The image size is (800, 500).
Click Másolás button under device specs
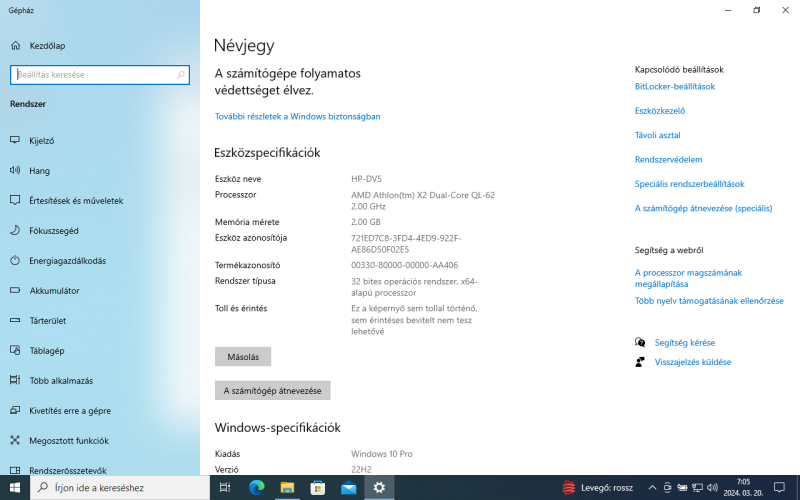point(243,357)
